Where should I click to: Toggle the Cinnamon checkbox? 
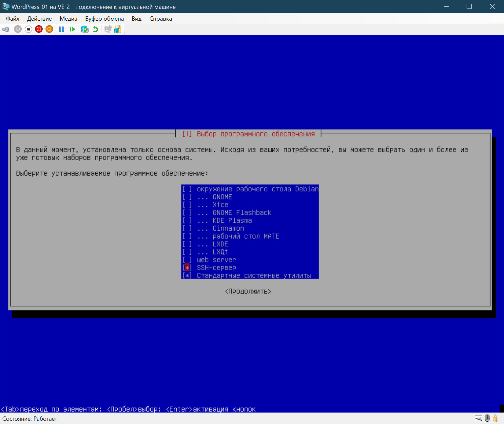(187, 228)
